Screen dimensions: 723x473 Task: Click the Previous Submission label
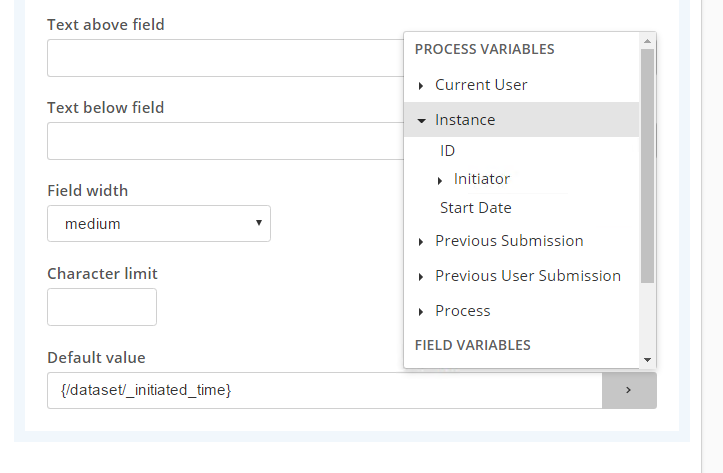509,241
